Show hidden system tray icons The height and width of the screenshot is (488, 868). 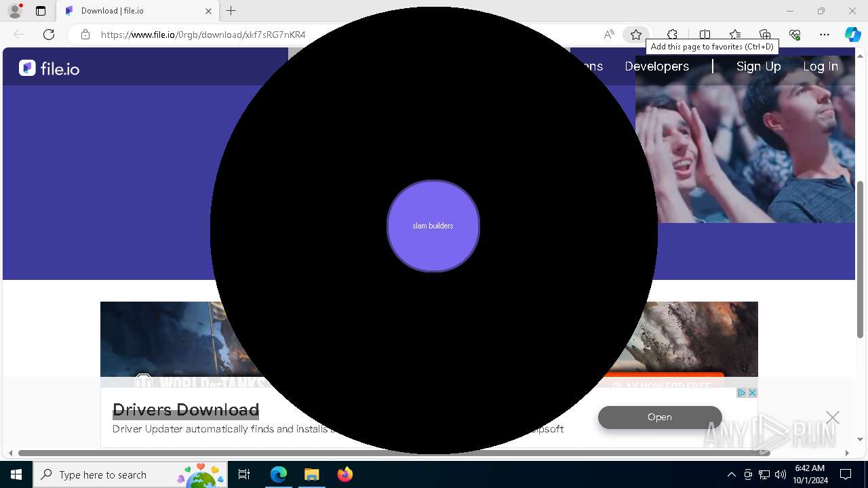pyautogui.click(x=731, y=474)
